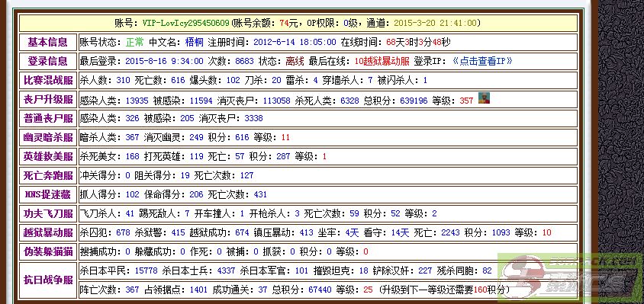Click the 梧桐 Chinese name text

pos(195,42)
